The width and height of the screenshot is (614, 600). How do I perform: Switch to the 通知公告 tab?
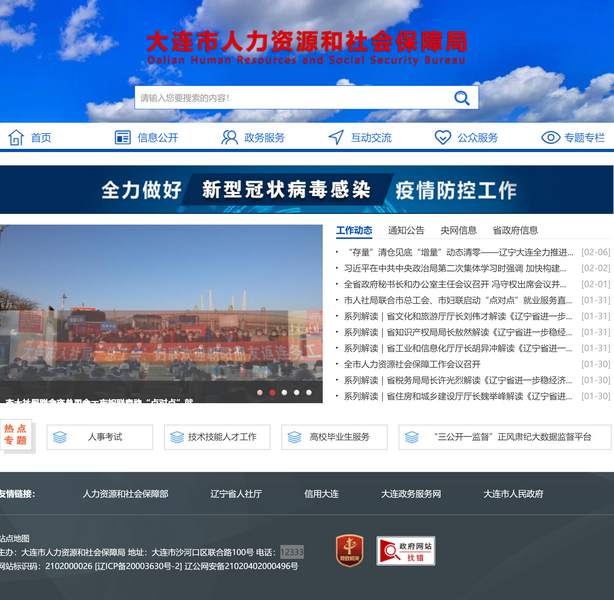coord(406,230)
